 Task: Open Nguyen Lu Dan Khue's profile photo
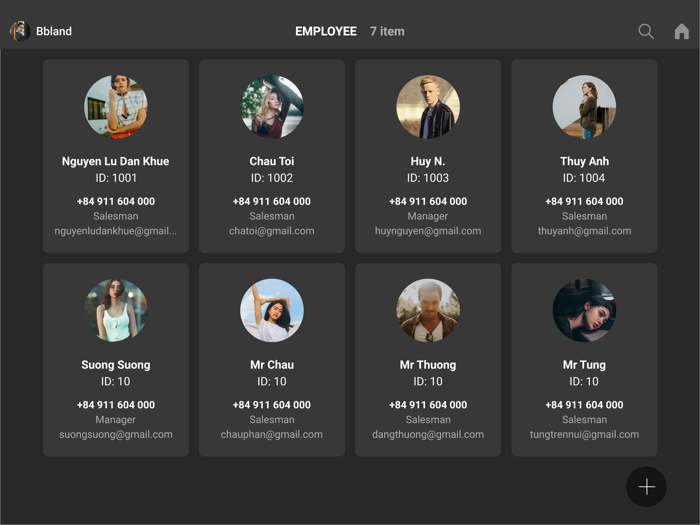(116, 107)
